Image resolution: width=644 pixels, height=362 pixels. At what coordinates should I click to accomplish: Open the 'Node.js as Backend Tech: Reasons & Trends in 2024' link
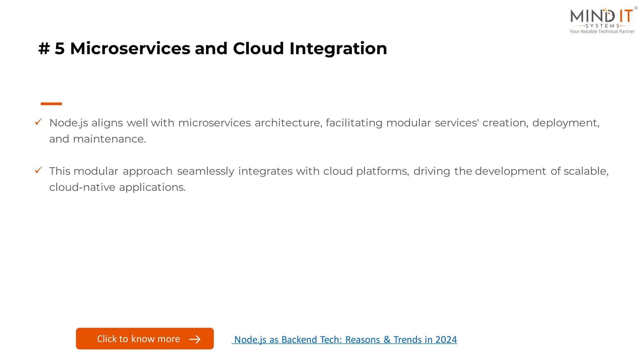(x=344, y=339)
